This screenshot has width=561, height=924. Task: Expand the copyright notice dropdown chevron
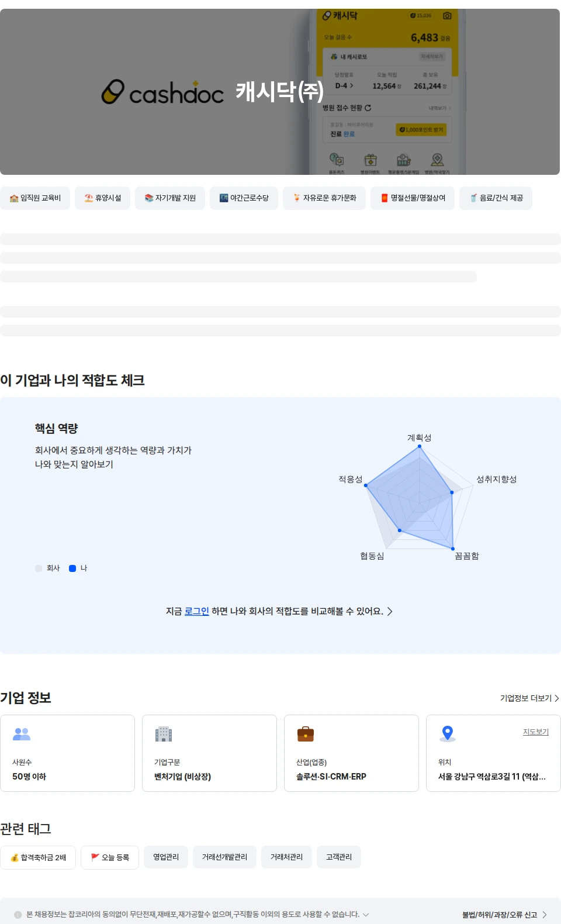tap(366, 915)
